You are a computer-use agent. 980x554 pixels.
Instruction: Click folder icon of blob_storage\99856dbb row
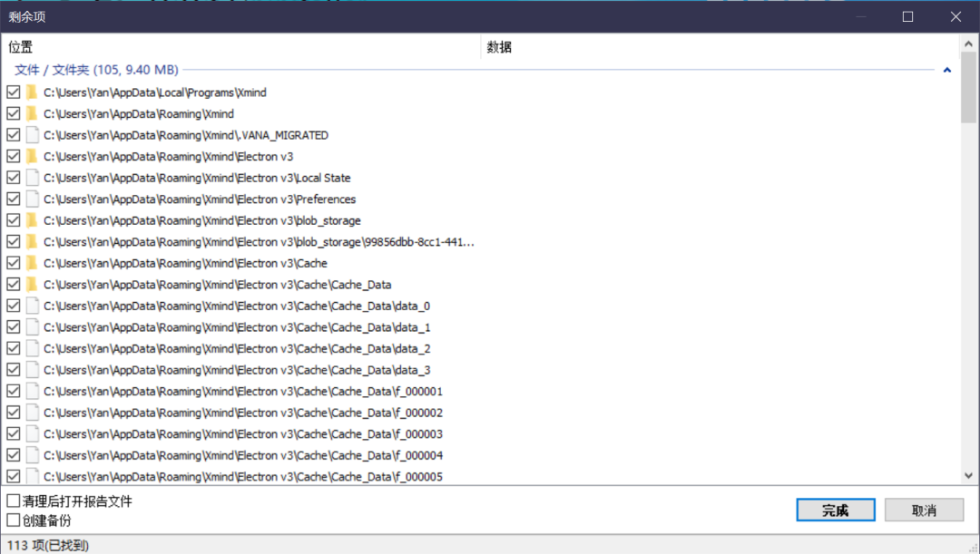32,242
